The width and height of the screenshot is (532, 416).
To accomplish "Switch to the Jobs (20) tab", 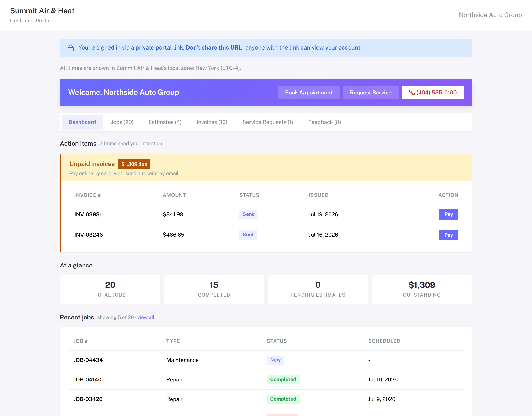I will click(122, 122).
